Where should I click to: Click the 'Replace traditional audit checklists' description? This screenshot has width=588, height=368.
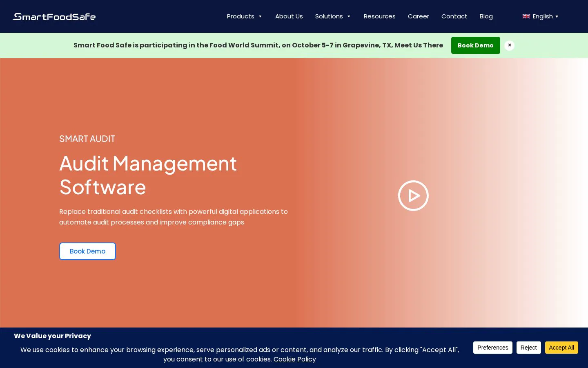pyautogui.click(x=174, y=217)
